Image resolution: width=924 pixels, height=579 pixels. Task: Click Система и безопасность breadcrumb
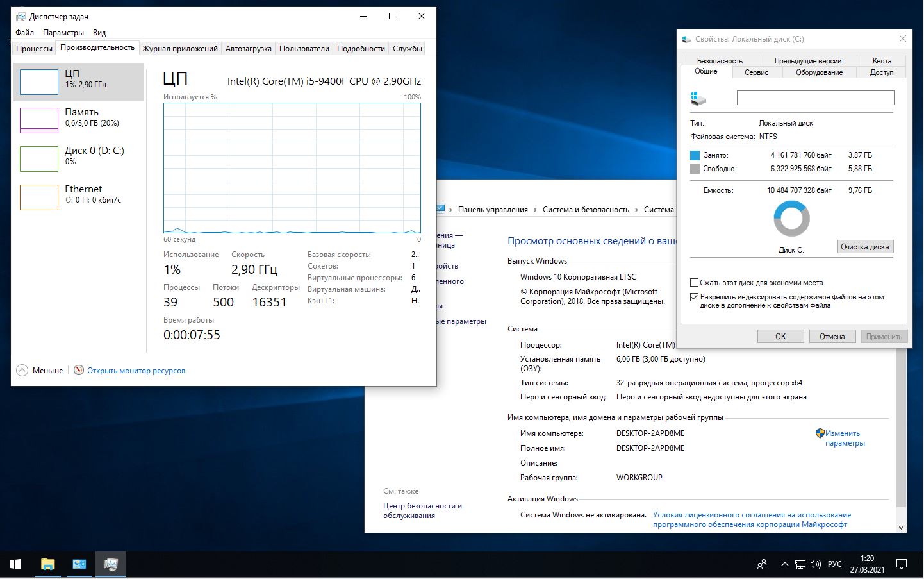[586, 210]
